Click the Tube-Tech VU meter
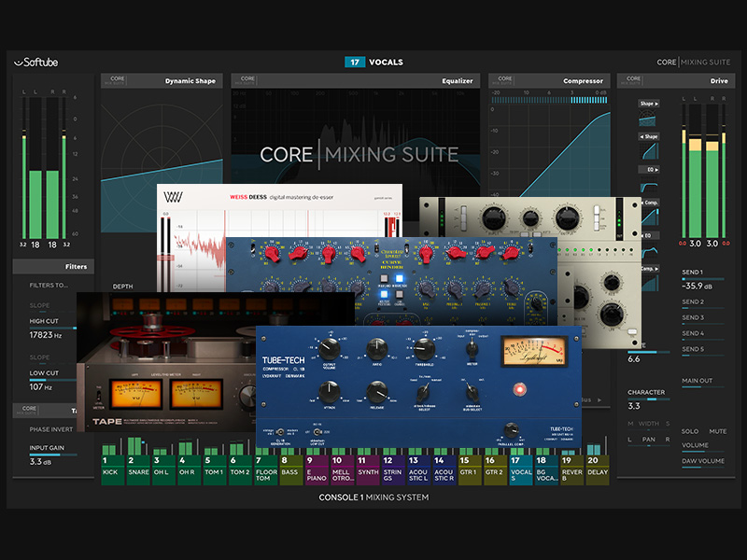747x560 pixels. tap(527, 349)
